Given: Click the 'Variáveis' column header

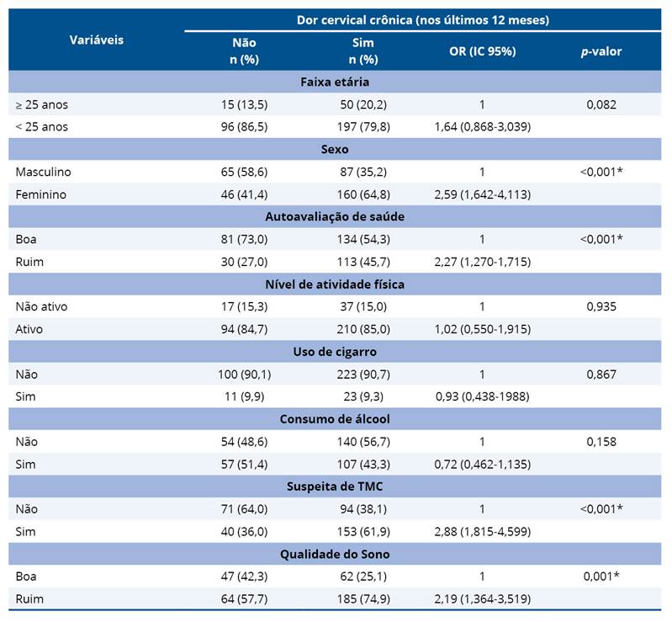Looking at the screenshot, I should pyautogui.click(x=96, y=40).
